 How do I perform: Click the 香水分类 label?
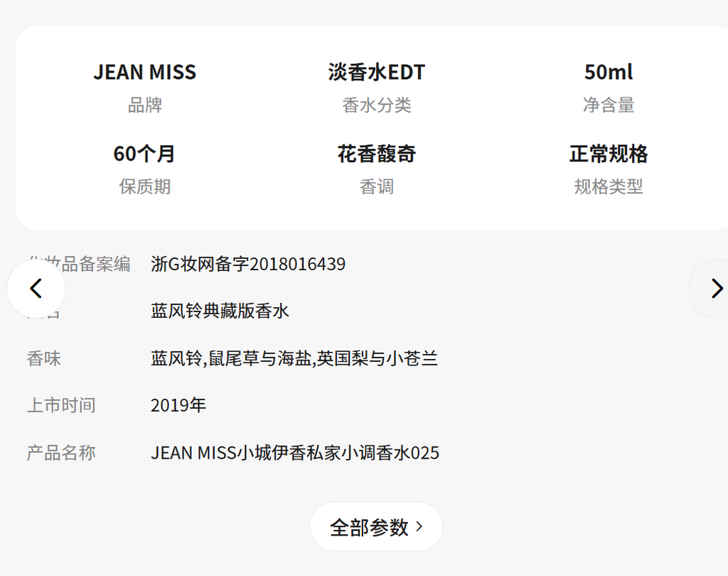pyautogui.click(x=376, y=105)
